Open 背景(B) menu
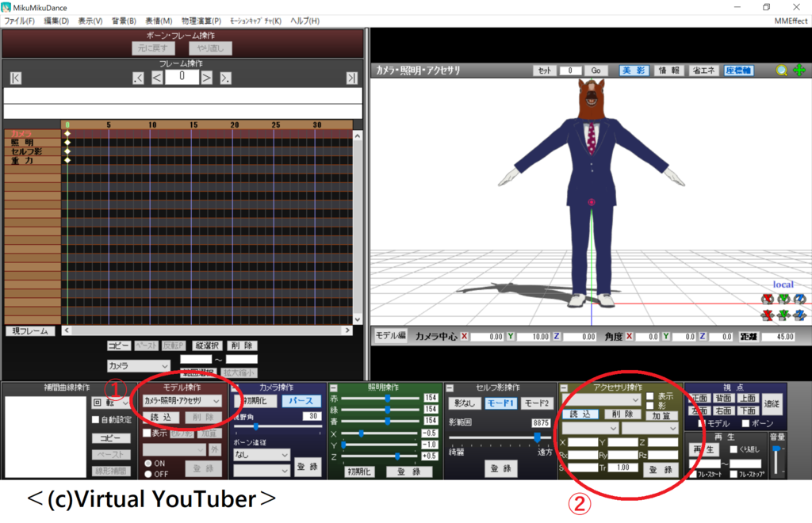The width and height of the screenshot is (812, 523). (124, 21)
